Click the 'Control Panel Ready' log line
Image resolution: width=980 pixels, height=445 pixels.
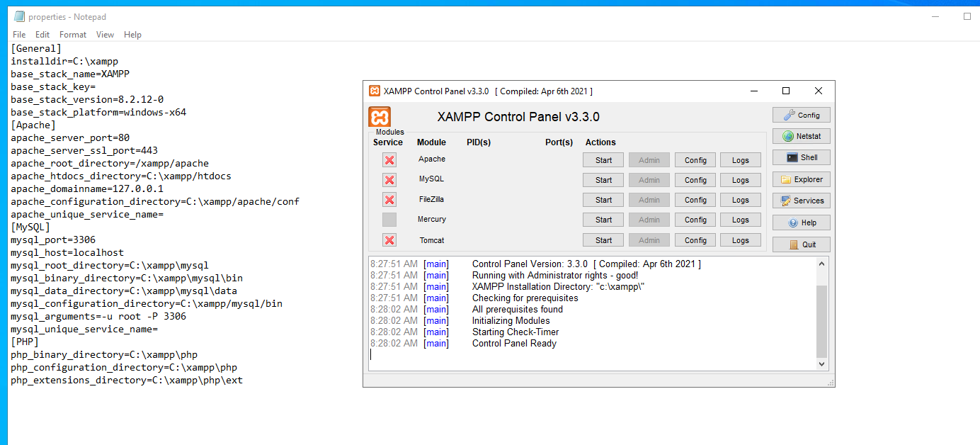tap(514, 344)
